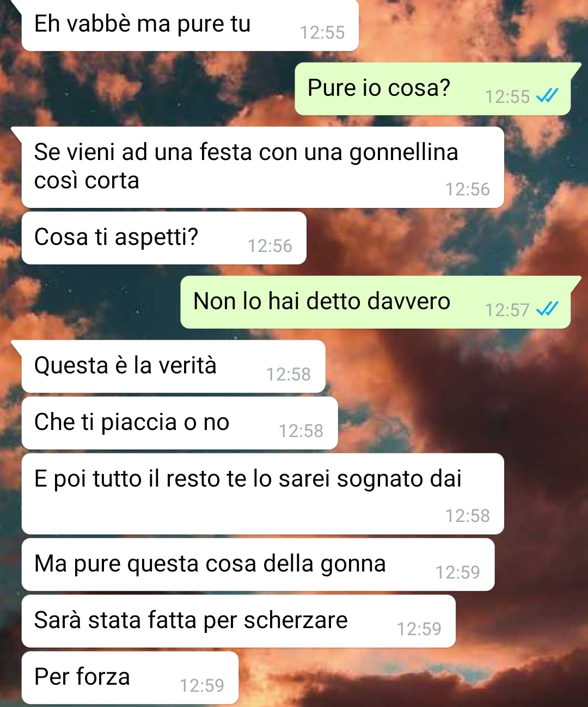Select the "Eh vabbè ma pure tu" message
The image size is (588, 707).
click(x=190, y=25)
